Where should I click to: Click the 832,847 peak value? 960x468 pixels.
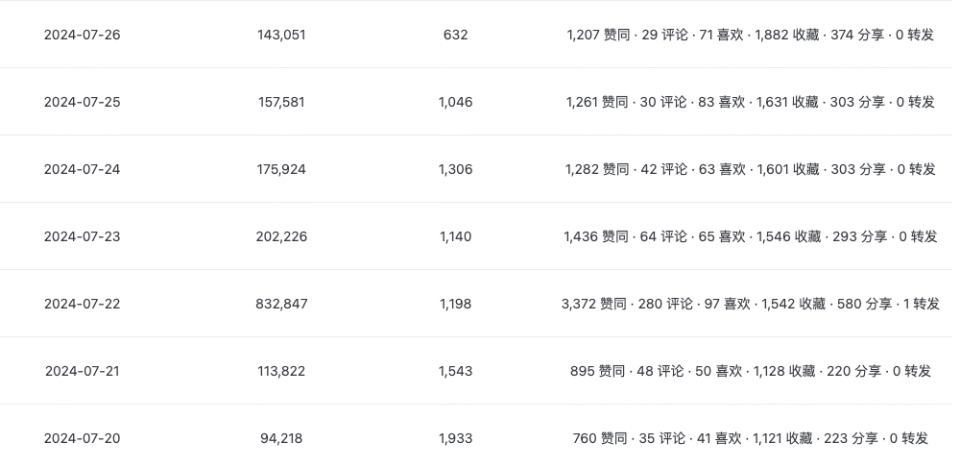point(281,304)
